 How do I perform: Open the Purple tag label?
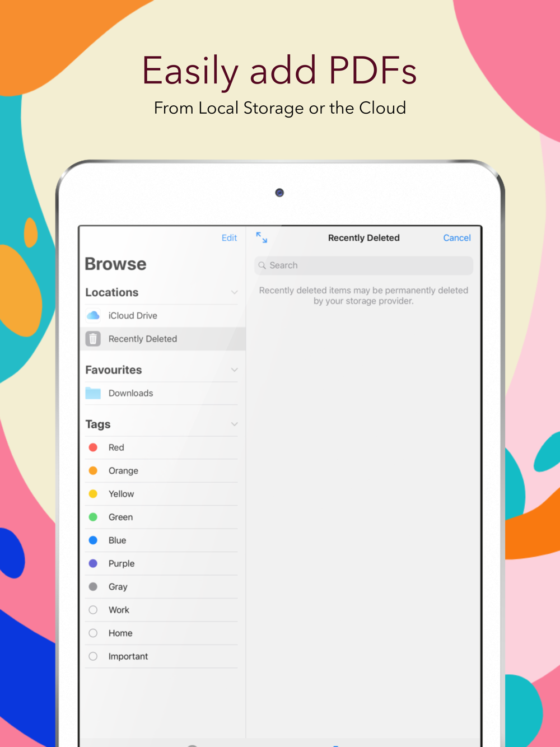(122, 564)
